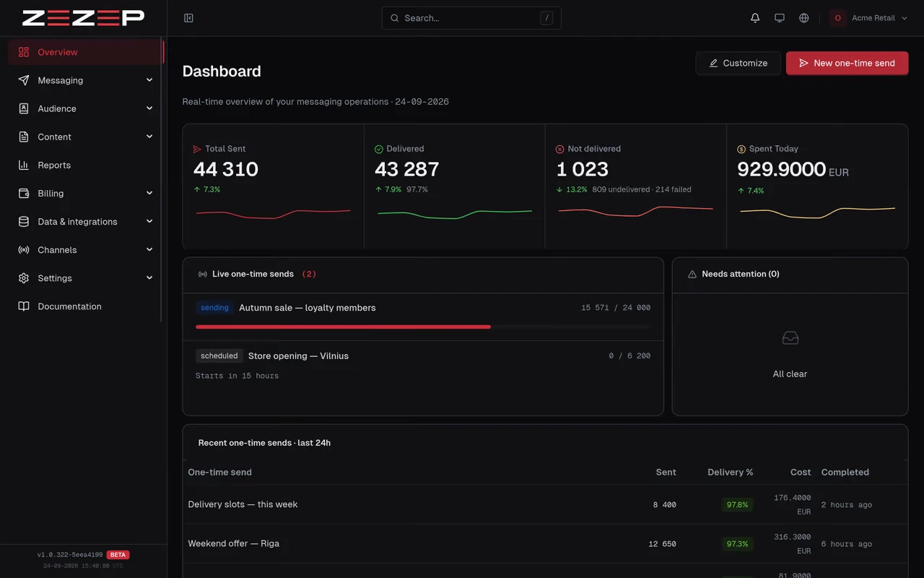The image size is (924, 578).
Task: Click the Autumn sale progress bar
Action: click(423, 327)
